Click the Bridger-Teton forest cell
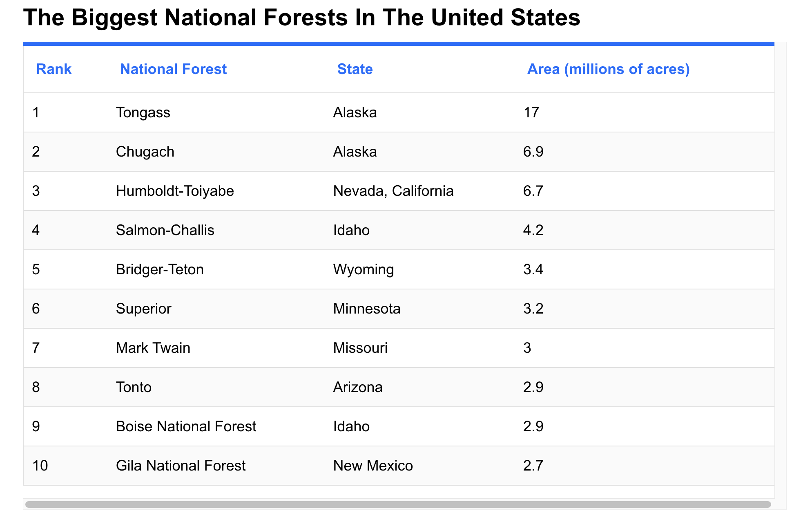The height and width of the screenshot is (511, 812). coord(160,269)
